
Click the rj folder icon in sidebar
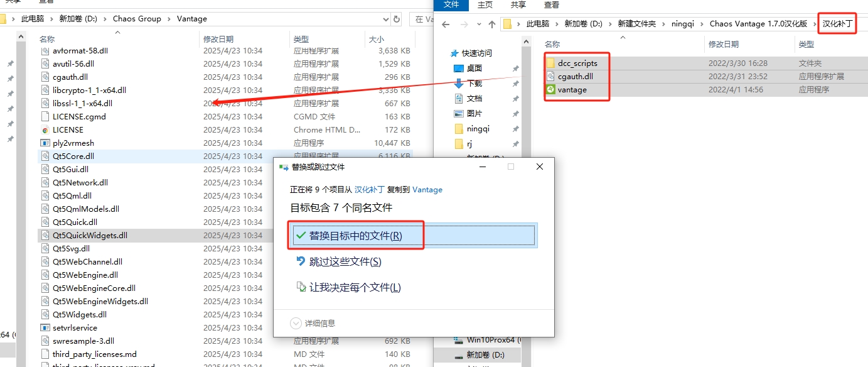pos(459,144)
